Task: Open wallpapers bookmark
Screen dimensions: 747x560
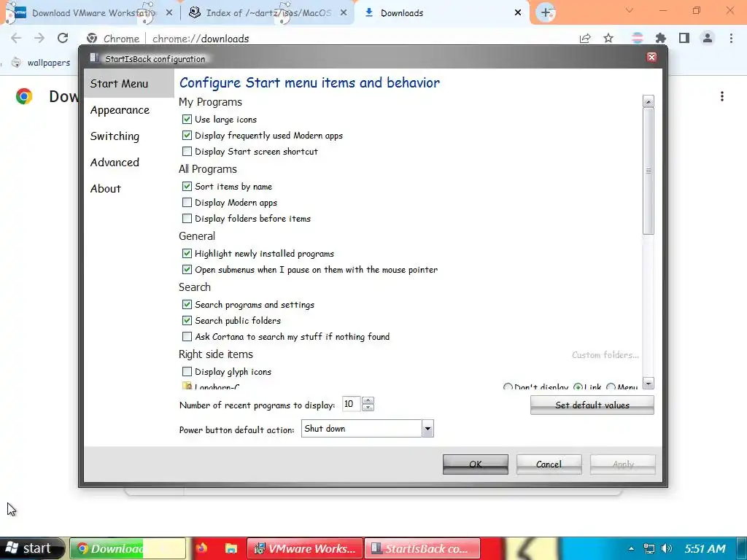Action: click(x=42, y=63)
